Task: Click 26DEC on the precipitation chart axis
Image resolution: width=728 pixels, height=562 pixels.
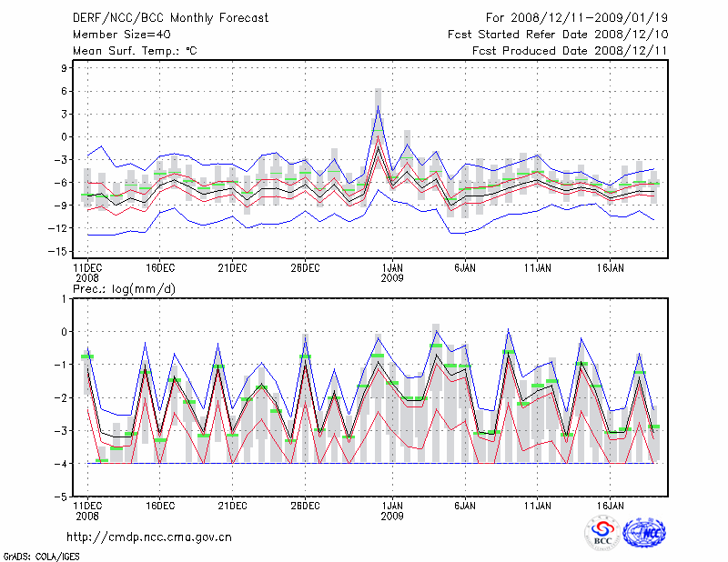Action: (x=305, y=505)
